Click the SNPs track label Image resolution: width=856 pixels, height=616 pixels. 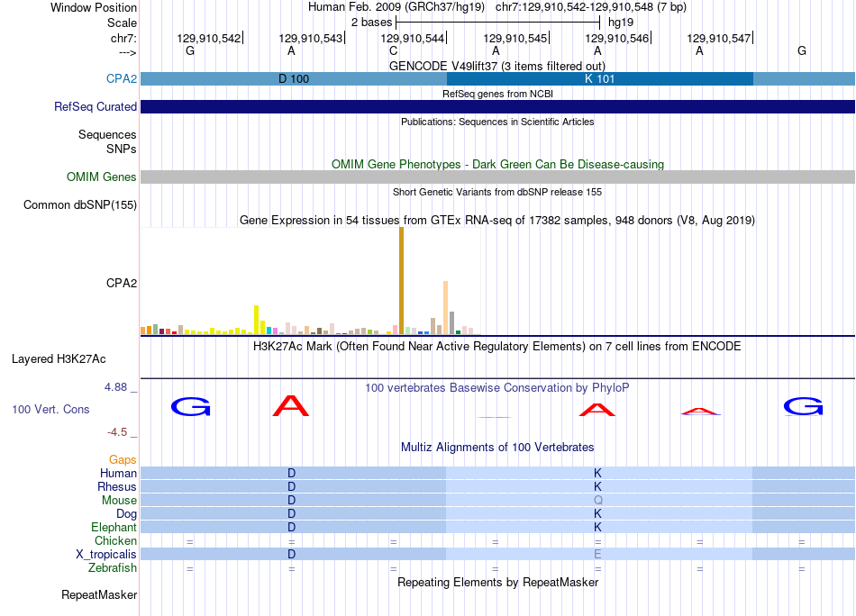click(122, 149)
